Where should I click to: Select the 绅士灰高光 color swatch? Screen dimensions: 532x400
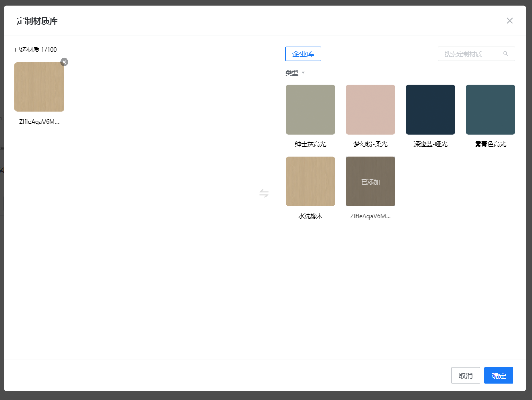coord(311,110)
